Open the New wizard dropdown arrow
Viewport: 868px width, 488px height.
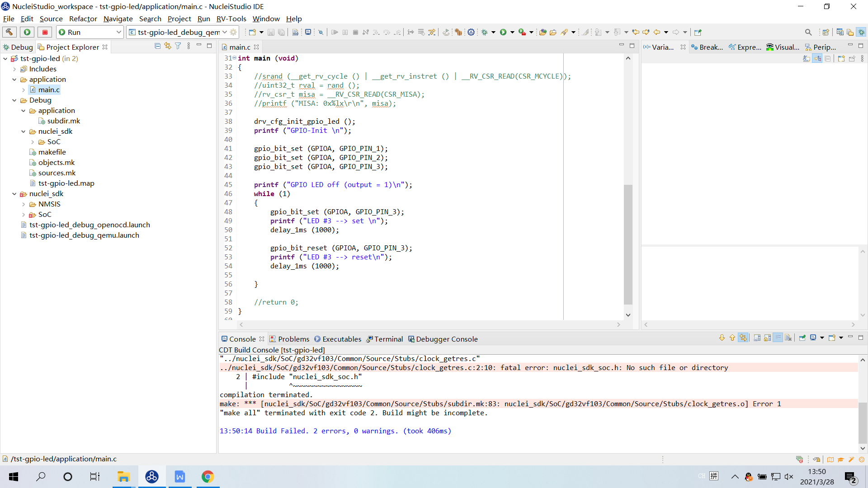coord(261,32)
